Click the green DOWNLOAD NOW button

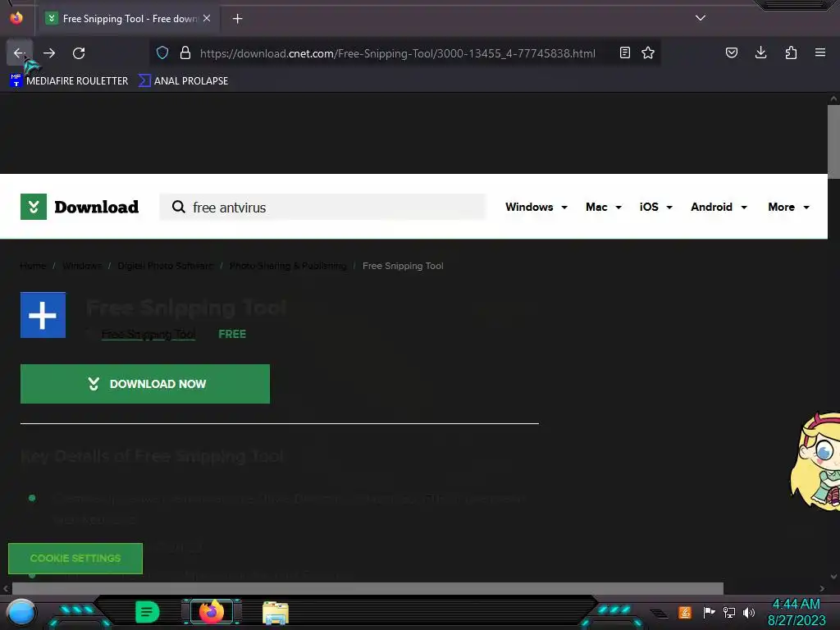click(x=145, y=384)
